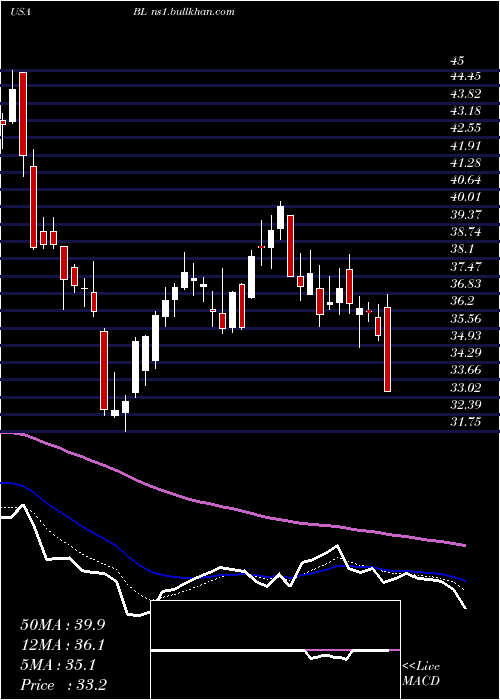Image resolution: width=500 pixels, height=700 pixels.
Task: Select the 38.1 price axis label
Action: pyautogui.click(x=462, y=249)
